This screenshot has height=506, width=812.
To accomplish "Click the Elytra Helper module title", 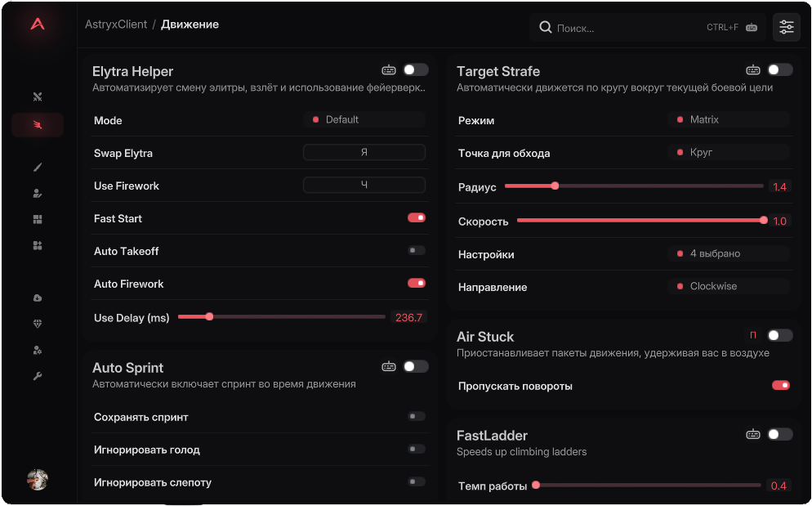I will tap(132, 72).
